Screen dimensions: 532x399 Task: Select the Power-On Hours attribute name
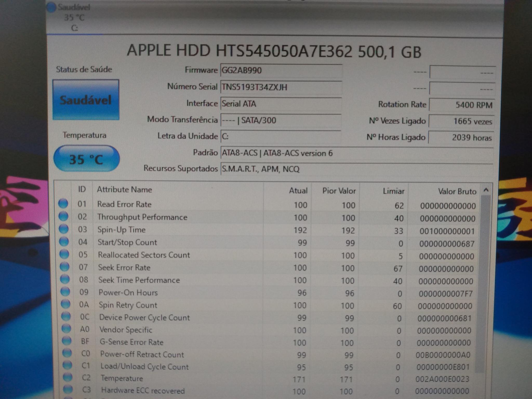(x=128, y=293)
